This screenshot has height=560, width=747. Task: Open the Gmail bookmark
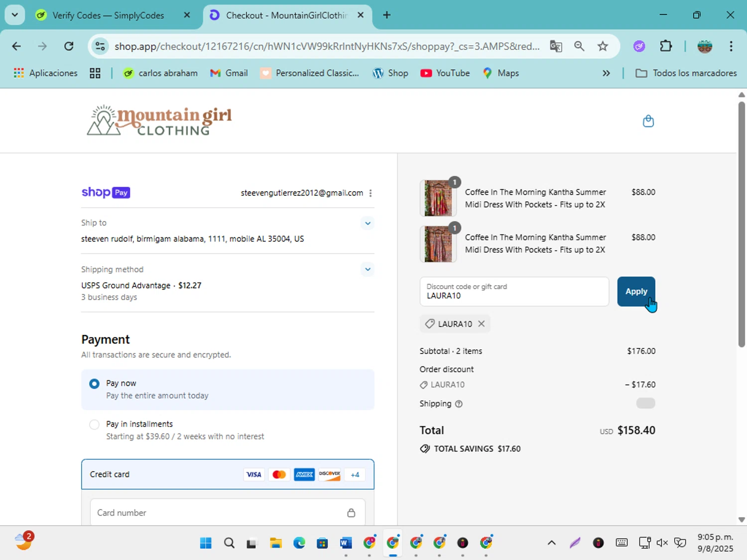click(229, 73)
